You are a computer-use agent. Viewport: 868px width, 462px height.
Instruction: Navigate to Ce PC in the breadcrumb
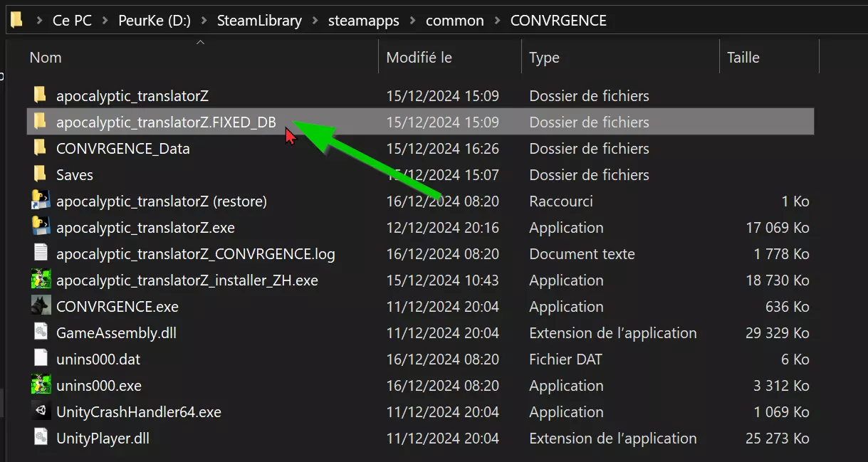[x=72, y=21]
